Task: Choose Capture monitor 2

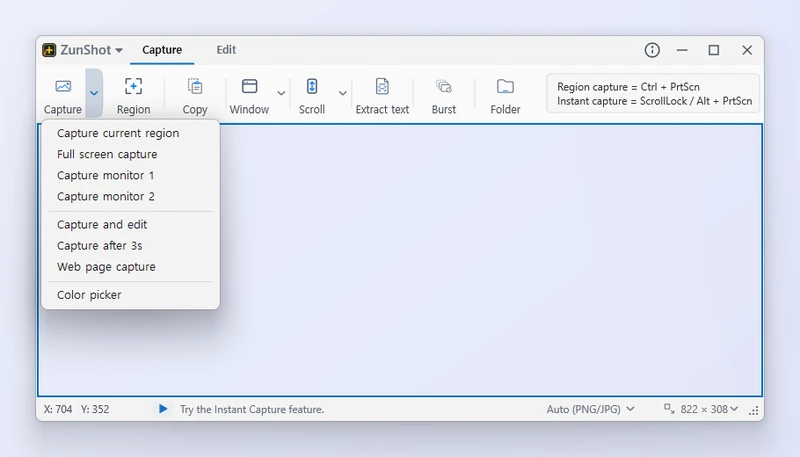Action: pos(131,196)
